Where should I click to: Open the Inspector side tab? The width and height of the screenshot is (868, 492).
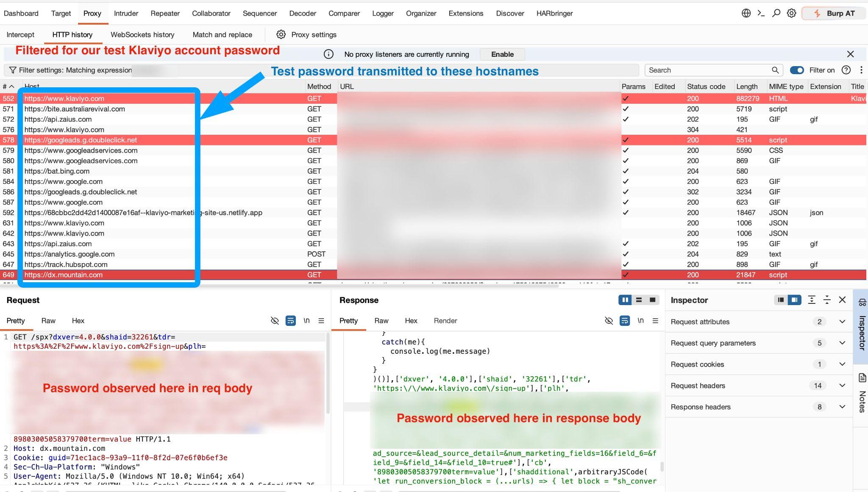tap(862, 326)
